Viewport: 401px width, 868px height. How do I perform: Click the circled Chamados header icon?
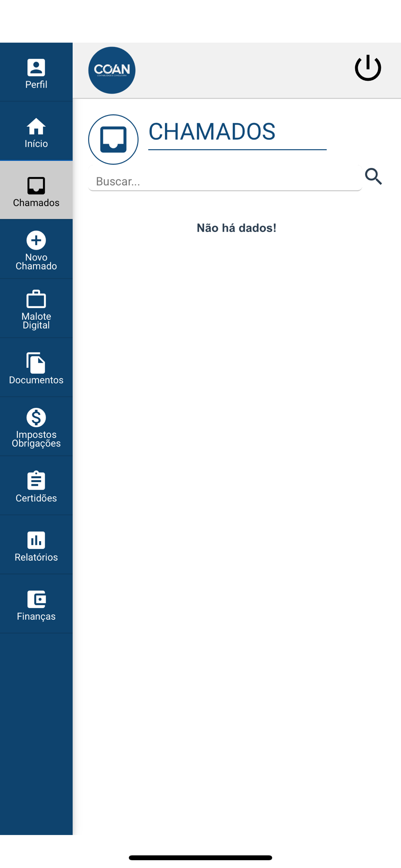tap(113, 139)
